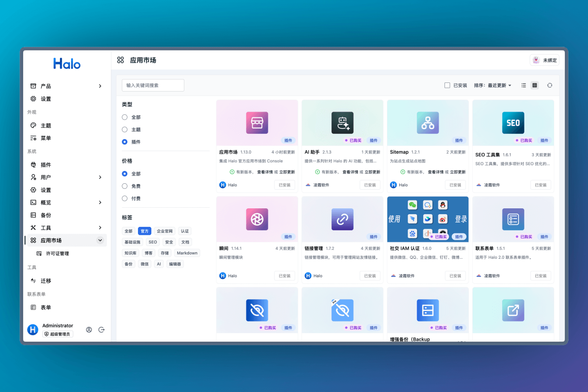Click the keyword search input field
Viewport: 588px width, 392px height.
(x=153, y=85)
